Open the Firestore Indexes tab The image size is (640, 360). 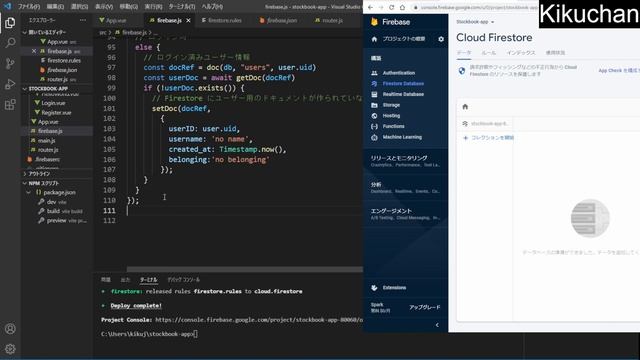[521, 53]
